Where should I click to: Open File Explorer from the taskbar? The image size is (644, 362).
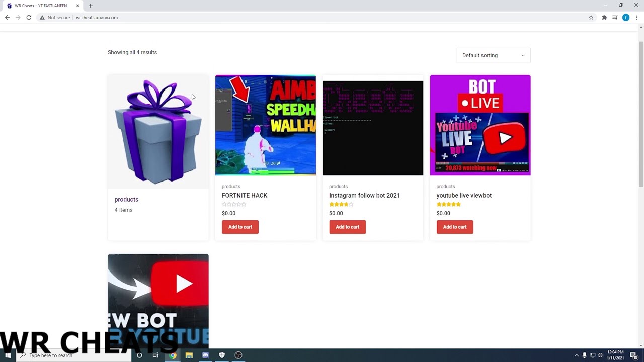point(189,355)
